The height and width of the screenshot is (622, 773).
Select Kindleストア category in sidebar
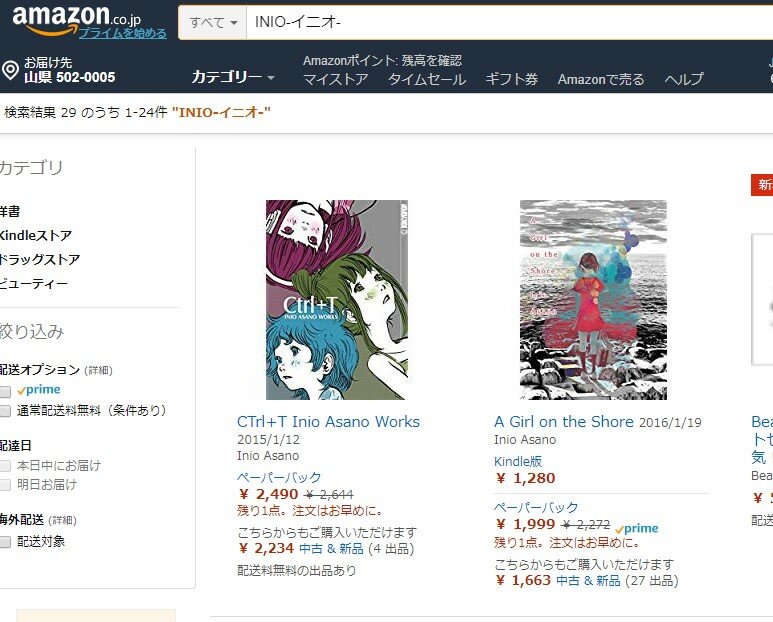point(35,235)
